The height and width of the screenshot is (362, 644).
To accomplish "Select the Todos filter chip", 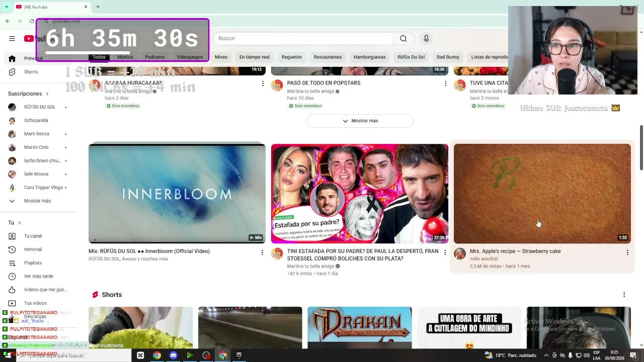I will coord(99,57).
